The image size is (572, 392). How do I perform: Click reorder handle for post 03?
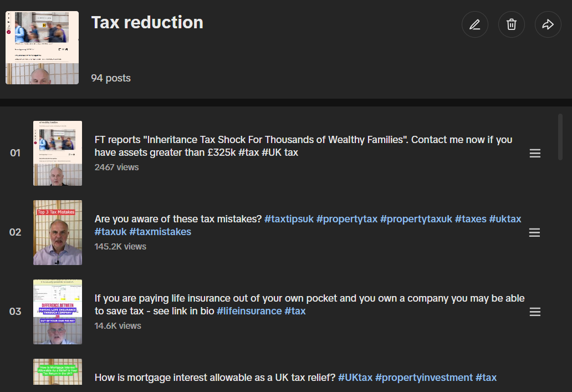click(535, 312)
